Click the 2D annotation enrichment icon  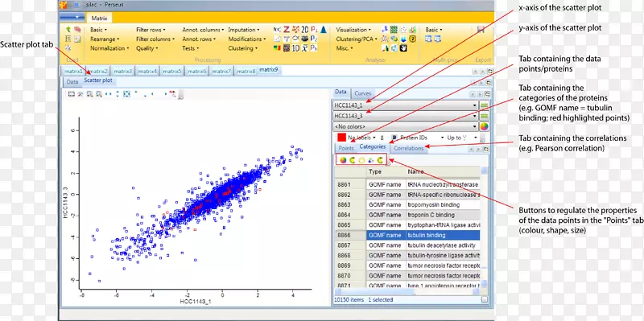(x=304, y=30)
